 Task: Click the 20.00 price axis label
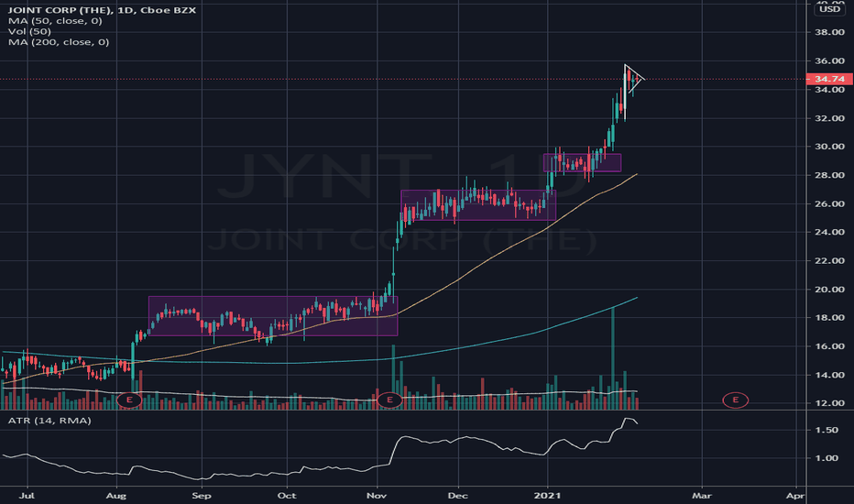(829, 290)
